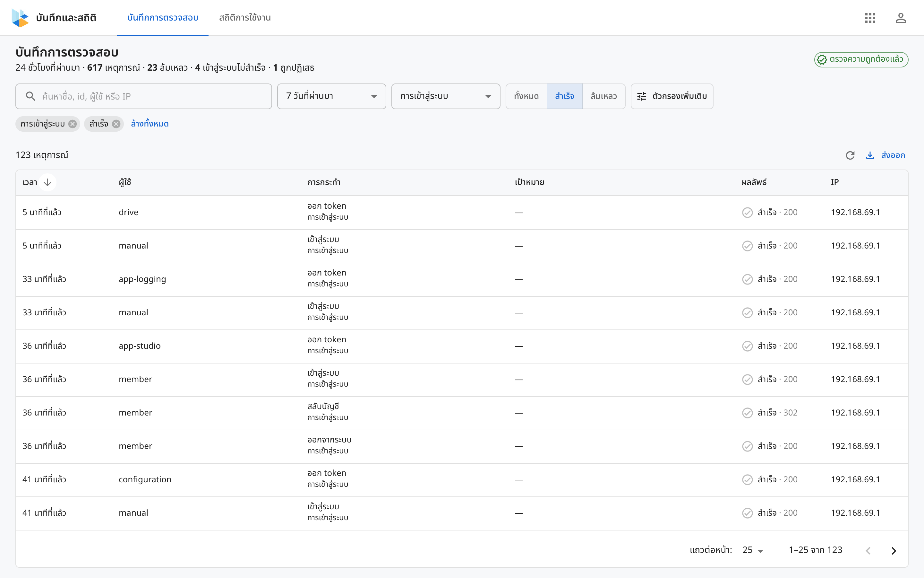Select the สำเร็จ status filter

[564, 96]
